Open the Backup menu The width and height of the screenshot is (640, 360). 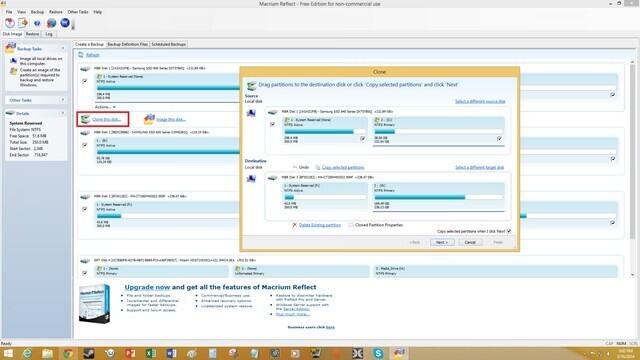[x=37, y=12]
